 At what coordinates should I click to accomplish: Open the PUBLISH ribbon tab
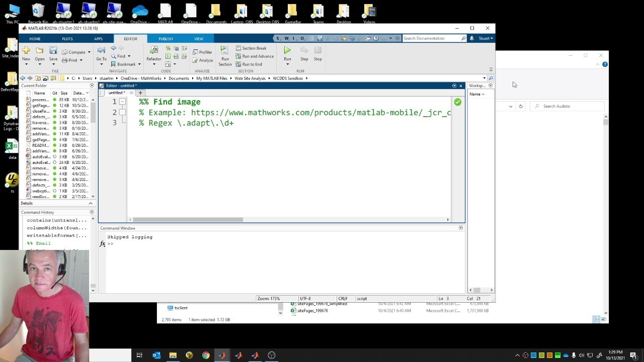tap(166, 39)
